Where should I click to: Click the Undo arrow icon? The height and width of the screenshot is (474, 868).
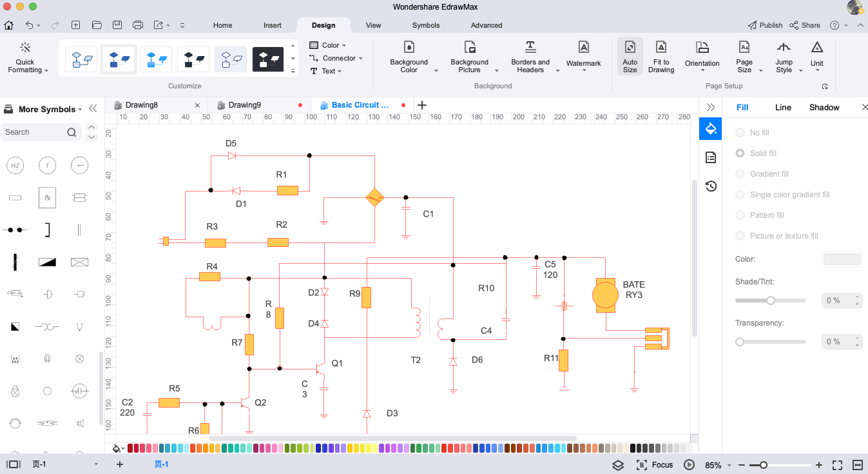click(29, 25)
